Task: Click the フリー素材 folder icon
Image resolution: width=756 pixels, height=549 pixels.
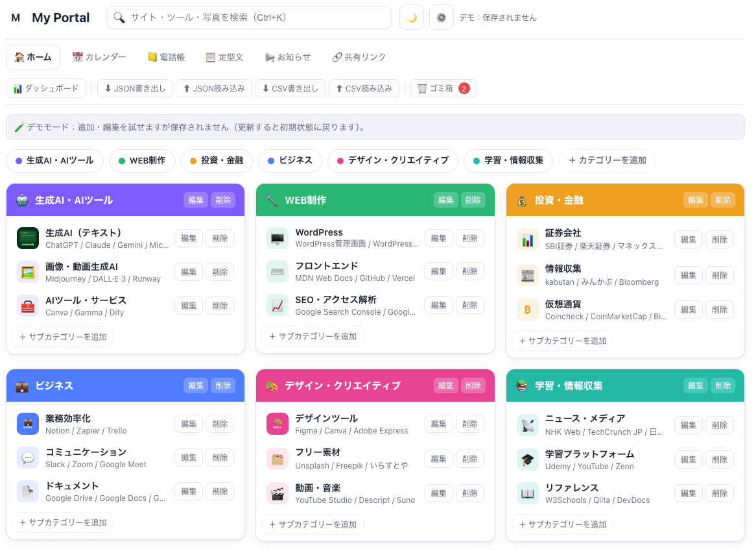Action: pyautogui.click(x=278, y=459)
